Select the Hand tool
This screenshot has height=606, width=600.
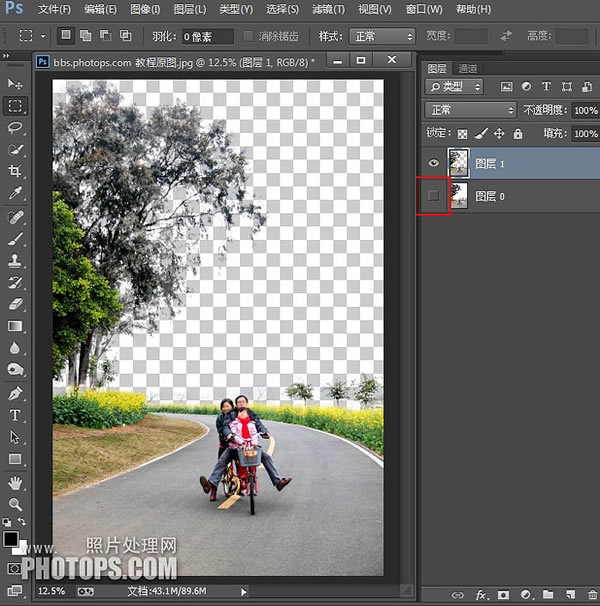coord(15,482)
